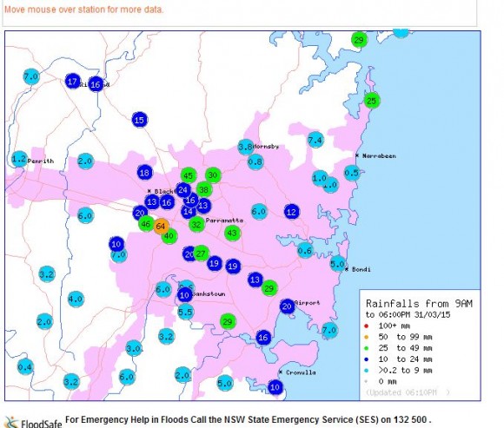
Task: Select the blue 18 mm station marker
Action: click(145, 173)
